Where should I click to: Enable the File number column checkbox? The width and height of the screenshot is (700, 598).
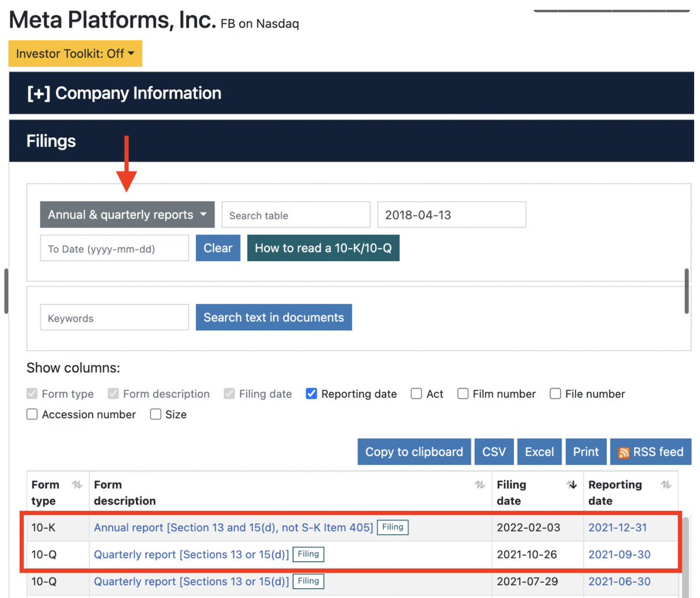point(555,394)
